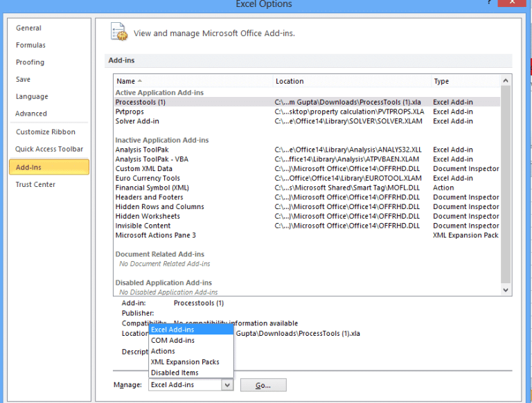Select the Custom XML Data row

(x=307, y=168)
